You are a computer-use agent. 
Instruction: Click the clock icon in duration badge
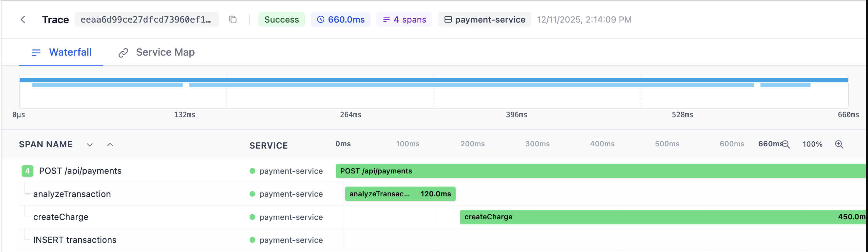320,20
